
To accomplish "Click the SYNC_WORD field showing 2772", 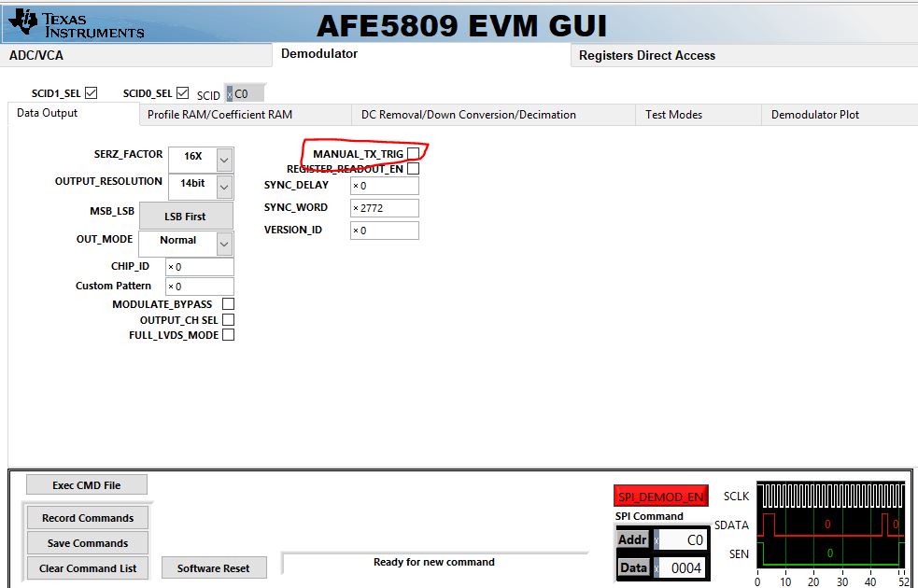I will [x=385, y=208].
